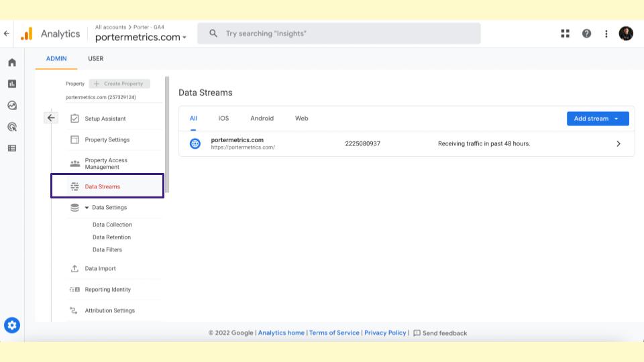Open the Google apps grid
The width and height of the screenshot is (644, 362).
565,34
